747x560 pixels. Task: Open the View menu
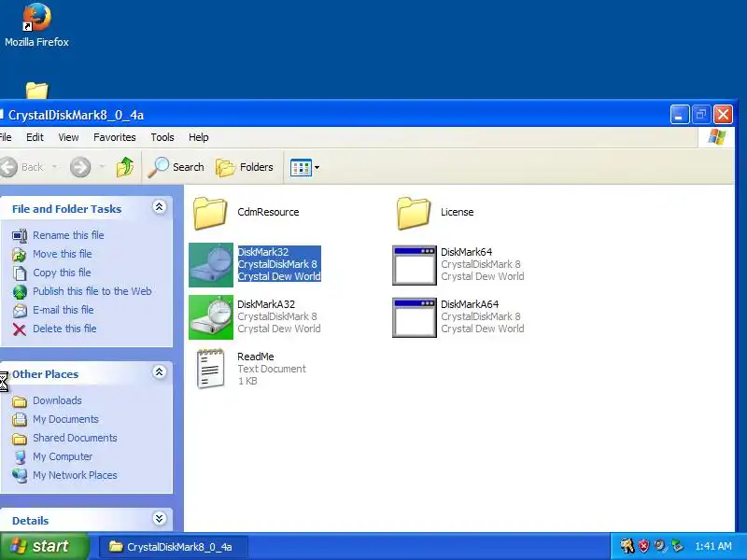coord(68,137)
